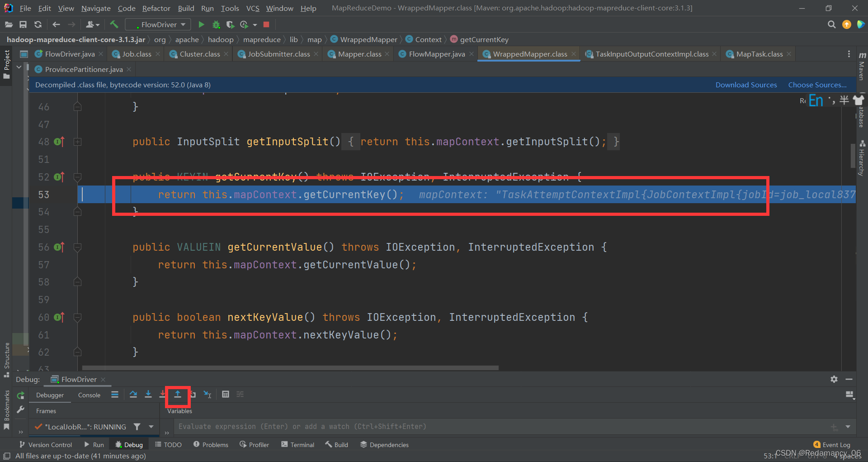
Task: Collapse nextKeyValue method fold on line 60
Action: click(x=77, y=317)
